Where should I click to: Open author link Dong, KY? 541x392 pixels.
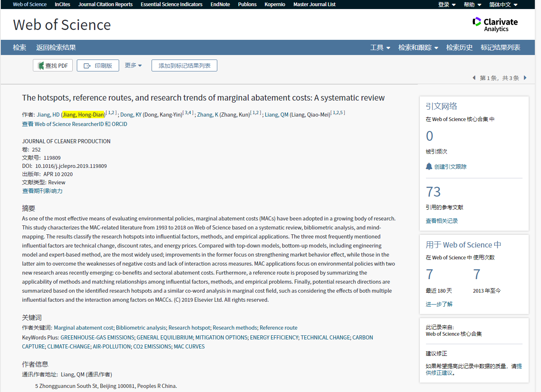tap(131, 115)
